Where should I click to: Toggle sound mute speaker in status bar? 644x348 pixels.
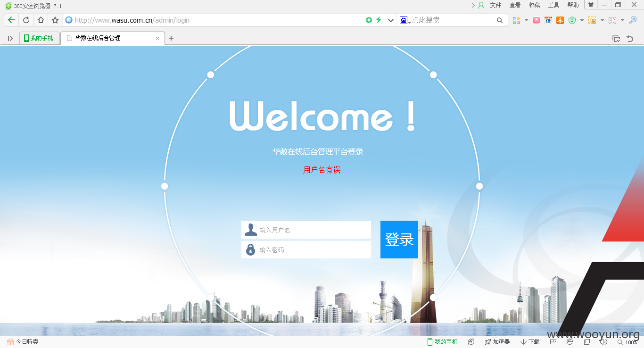[x=603, y=342]
